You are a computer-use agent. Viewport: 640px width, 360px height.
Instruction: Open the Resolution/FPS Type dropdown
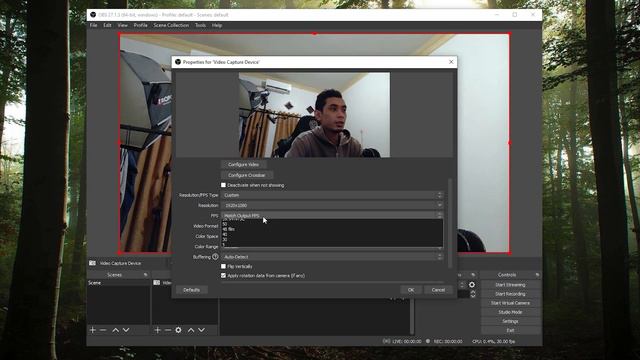(332, 195)
